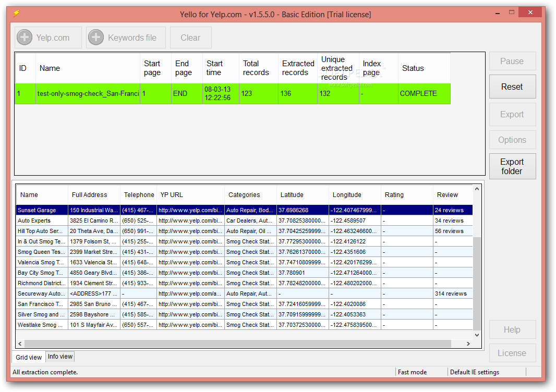Click the Clear button
This screenshot has height=392, width=556.
pyautogui.click(x=191, y=38)
